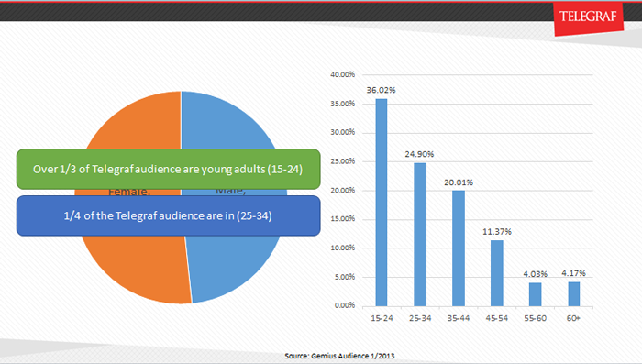Click the 15-24 axis label
Image resolution: width=642 pixels, height=364 pixels.
[382, 318]
